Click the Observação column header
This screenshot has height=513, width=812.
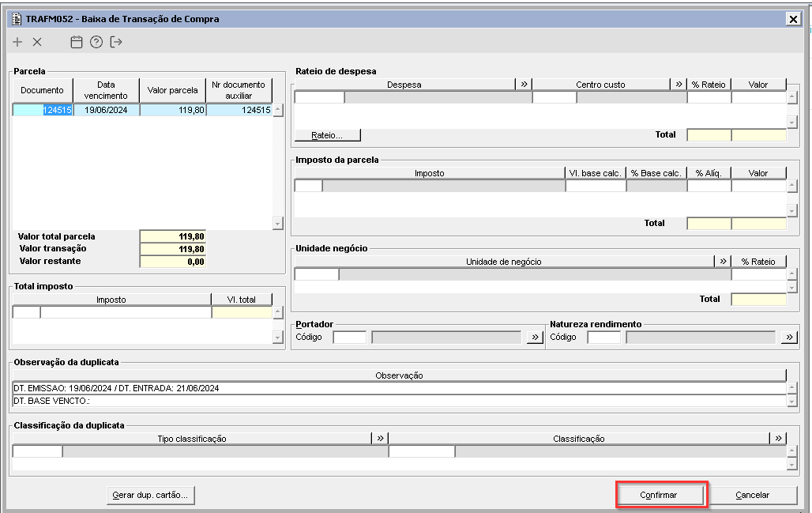coord(399,375)
